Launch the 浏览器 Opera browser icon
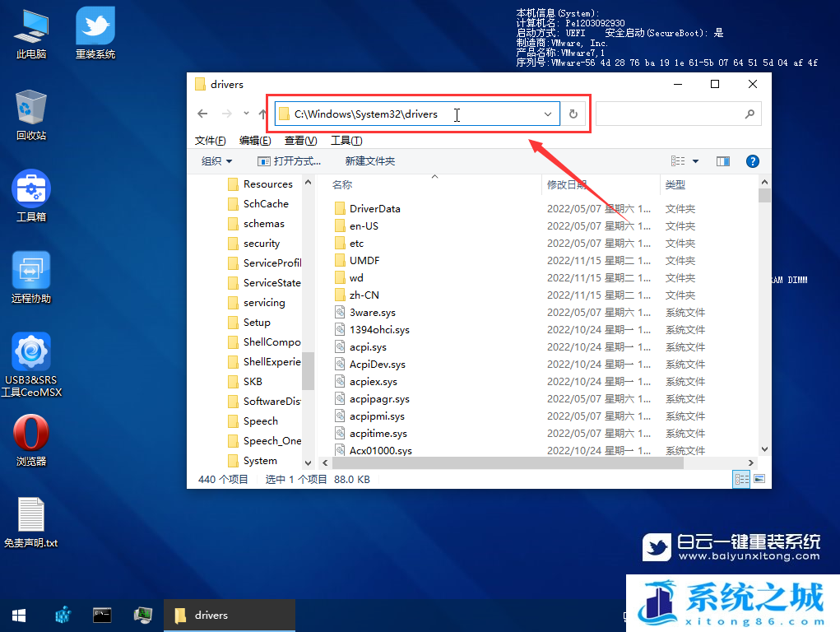The height and width of the screenshot is (632, 840). pyautogui.click(x=31, y=440)
